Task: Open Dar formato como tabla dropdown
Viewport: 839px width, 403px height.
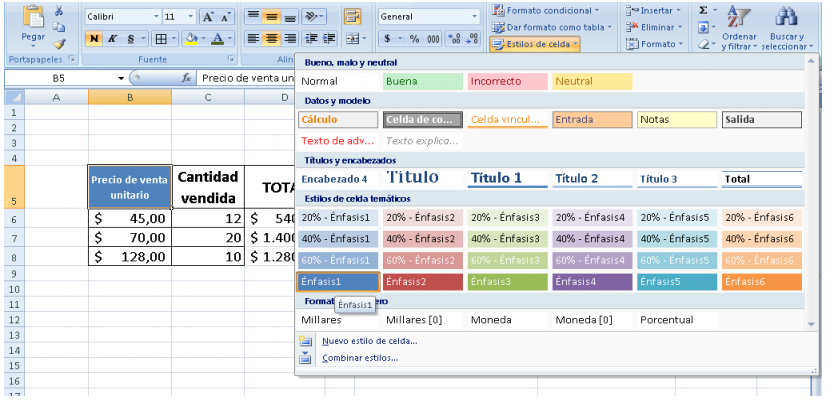Action: pos(552,27)
